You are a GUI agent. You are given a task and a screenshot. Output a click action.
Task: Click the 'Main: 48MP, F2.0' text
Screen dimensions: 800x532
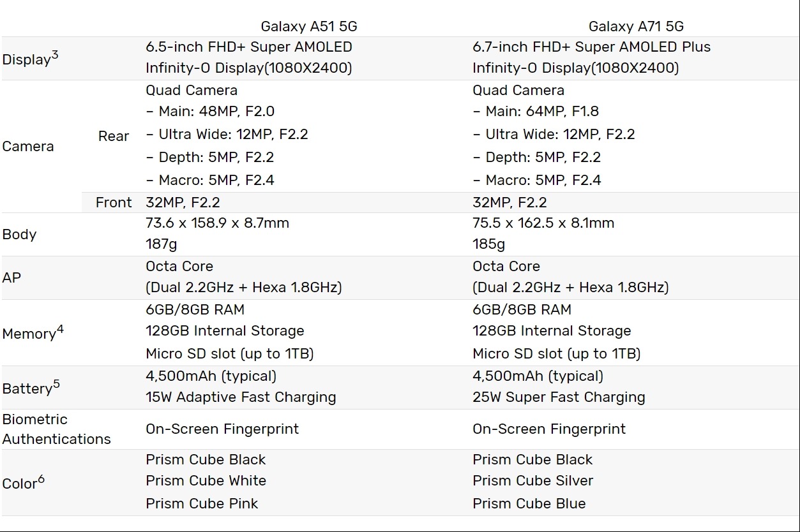(x=216, y=111)
